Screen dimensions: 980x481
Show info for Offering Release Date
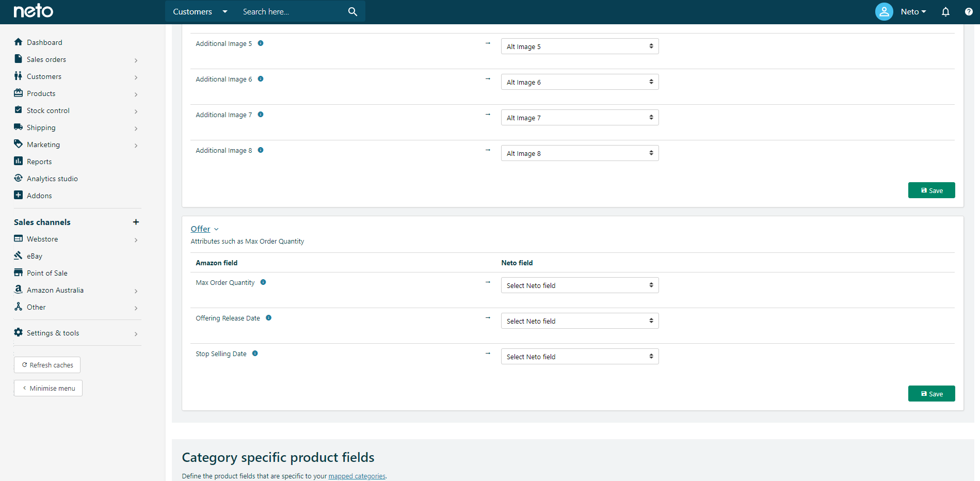268,318
